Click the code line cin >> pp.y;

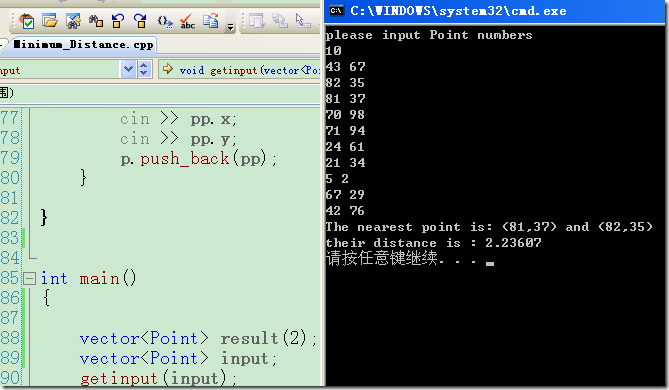click(x=177, y=139)
